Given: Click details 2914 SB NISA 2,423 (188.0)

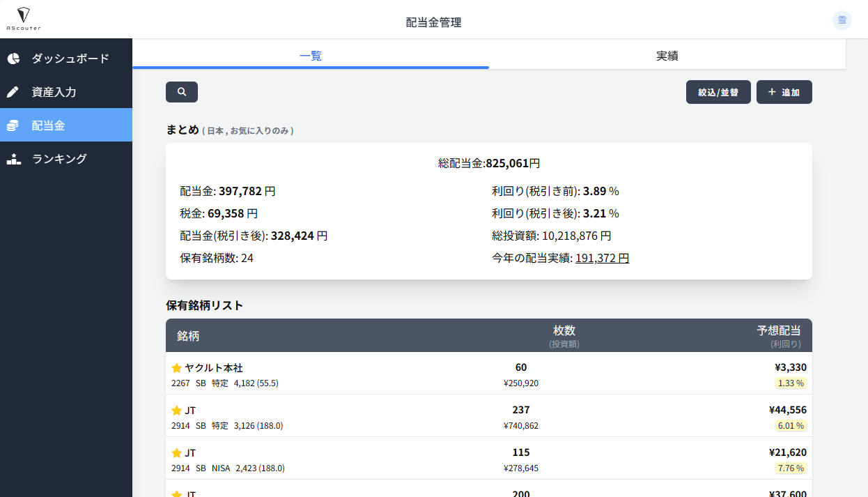Looking at the screenshot, I should point(228,468).
